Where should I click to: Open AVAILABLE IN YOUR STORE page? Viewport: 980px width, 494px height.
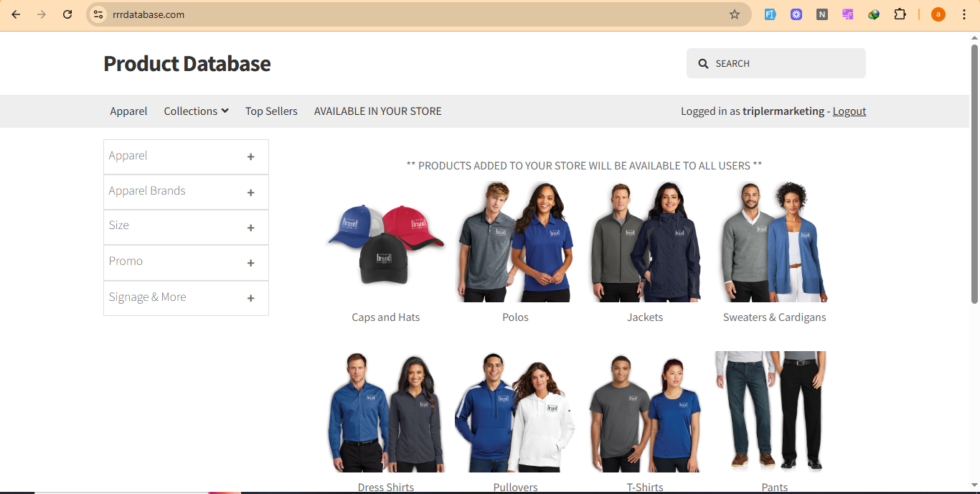click(377, 111)
